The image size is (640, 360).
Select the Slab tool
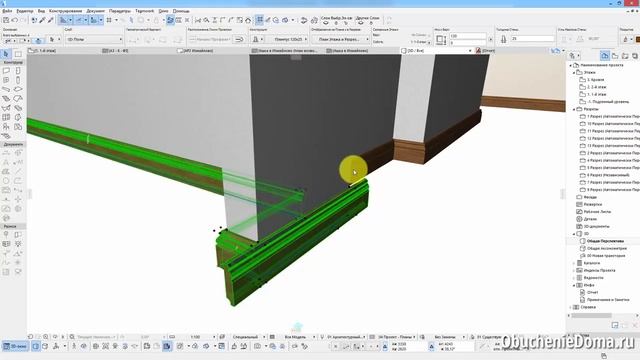(18, 89)
